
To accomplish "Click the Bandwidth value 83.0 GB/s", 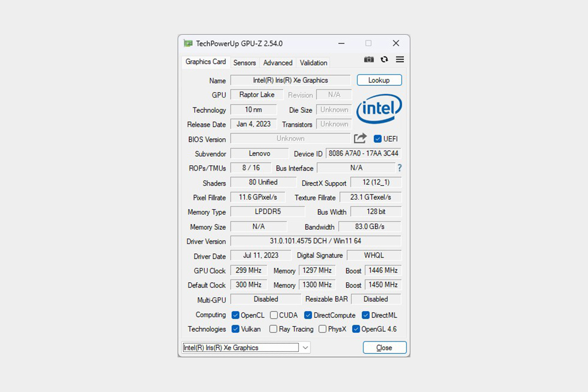I will (x=370, y=227).
